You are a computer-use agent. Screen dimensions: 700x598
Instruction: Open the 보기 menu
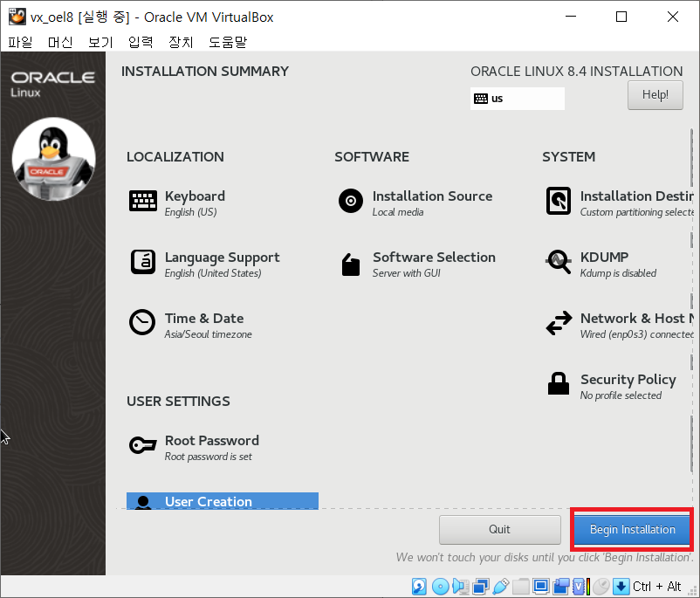[100, 42]
